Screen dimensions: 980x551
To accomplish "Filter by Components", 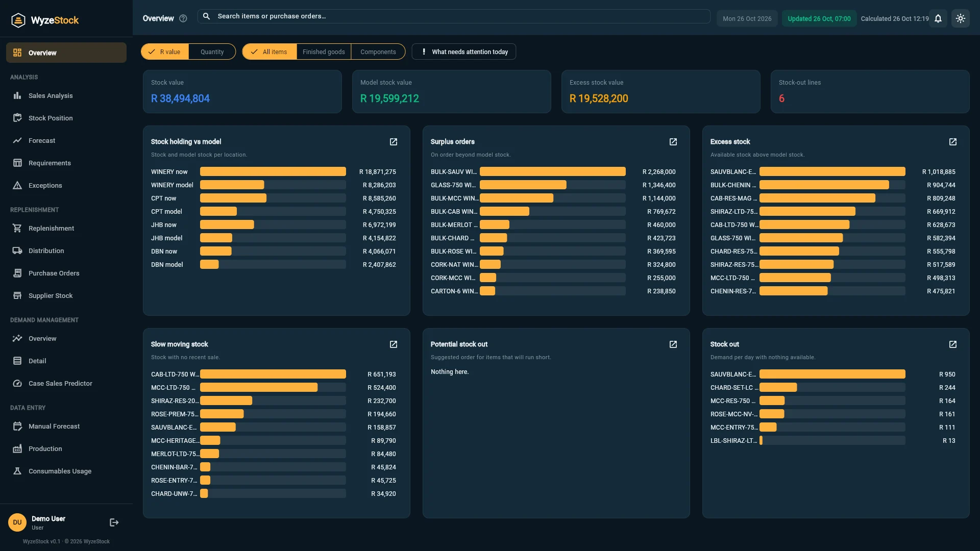I will 378,52.
